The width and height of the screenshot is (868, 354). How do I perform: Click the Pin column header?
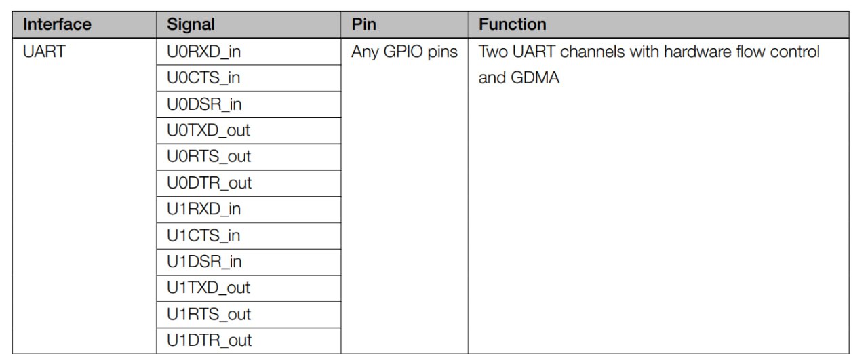pyautogui.click(x=363, y=25)
